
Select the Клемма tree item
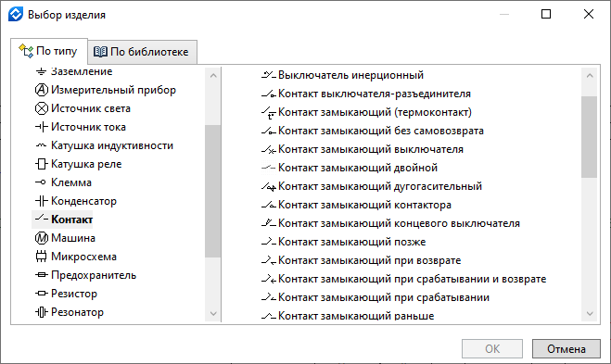pos(71,182)
